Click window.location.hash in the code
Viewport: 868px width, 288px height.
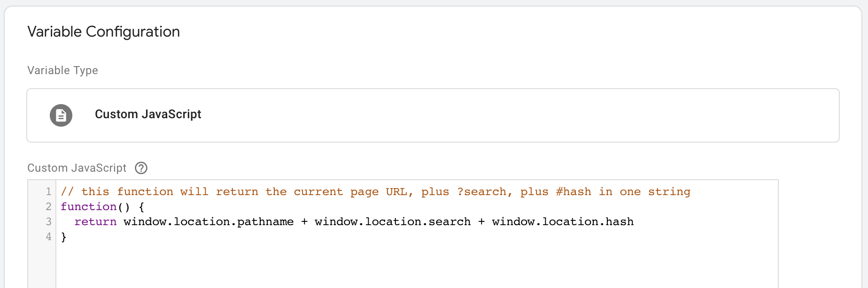(x=563, y=222)
